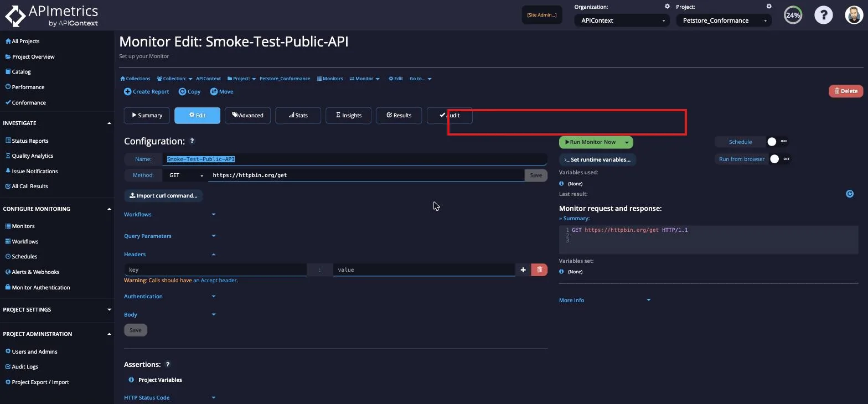The image size is (868, 404).
Task: Open All Call Results
Action: click(27, 186)
